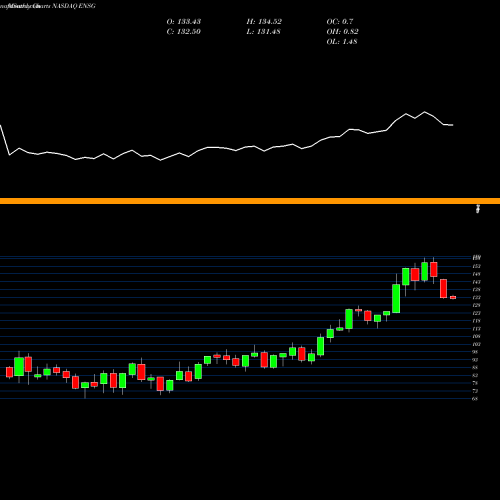Click the last small red candlestick

point(453,297)
